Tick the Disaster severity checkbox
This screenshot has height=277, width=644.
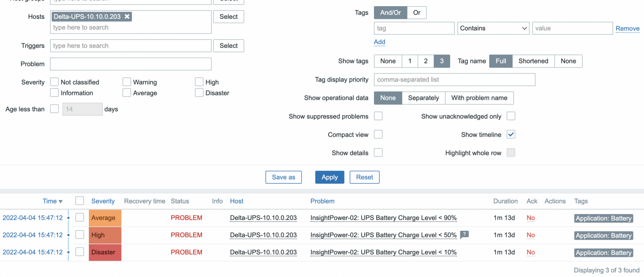[x=199, y=92]
